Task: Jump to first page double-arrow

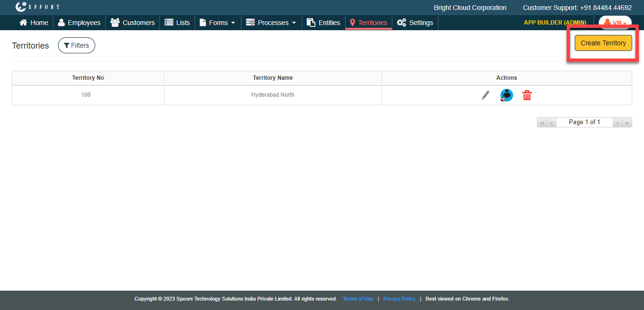Action: [x=542, y=123]
